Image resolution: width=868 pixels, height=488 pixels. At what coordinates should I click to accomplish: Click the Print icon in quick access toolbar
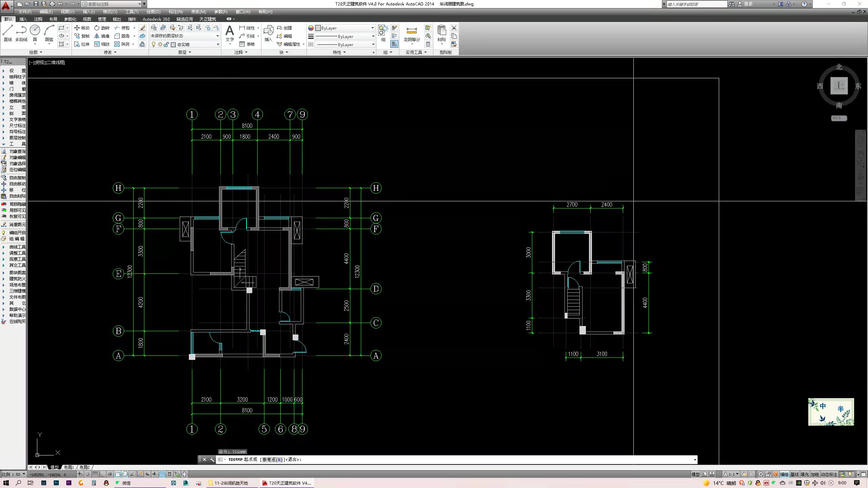(x=52, y=4)
